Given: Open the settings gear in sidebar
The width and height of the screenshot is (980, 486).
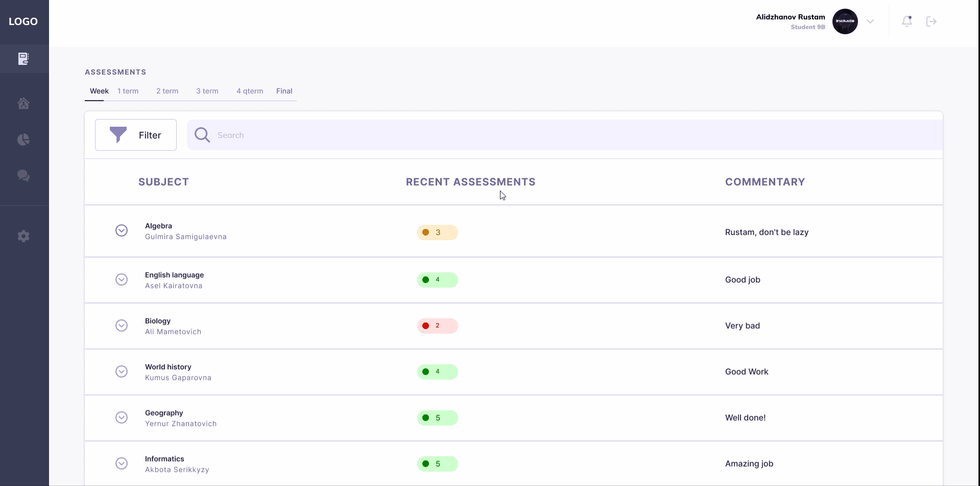Looking at the screenshot, I should pyautogui.click(x=23, y=236).
